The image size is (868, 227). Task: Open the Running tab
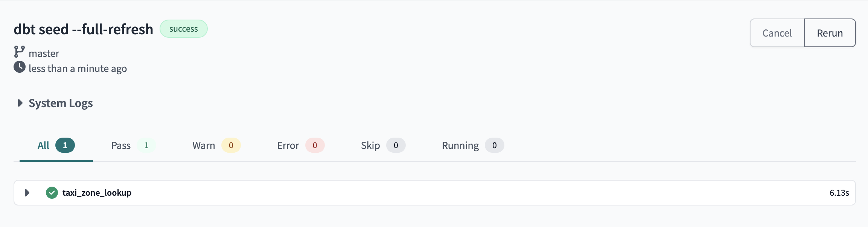(473, 146)
